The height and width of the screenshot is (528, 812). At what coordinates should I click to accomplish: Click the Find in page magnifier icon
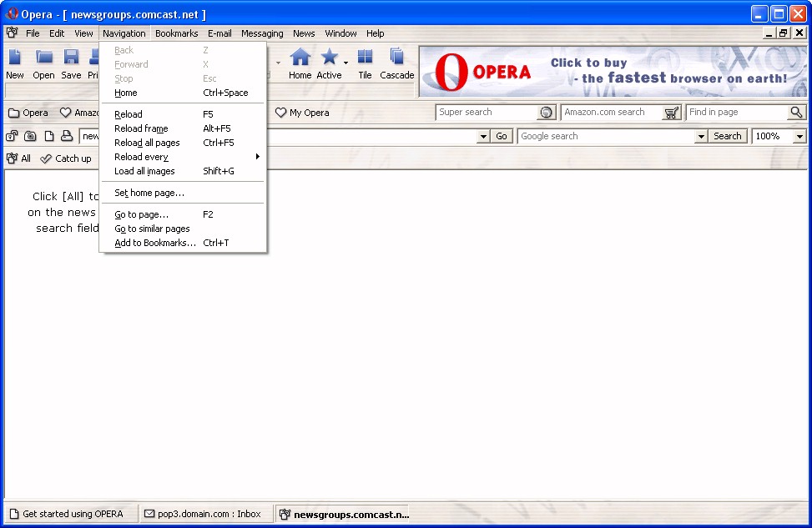click(796, 113)
